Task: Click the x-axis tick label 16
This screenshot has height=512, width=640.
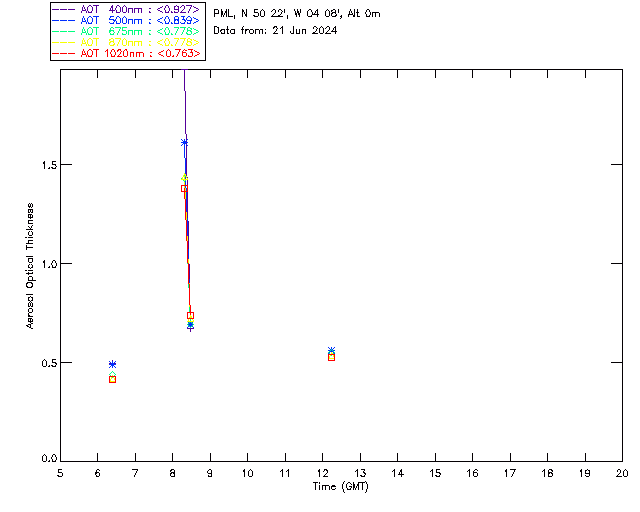Action: (472, 473)
